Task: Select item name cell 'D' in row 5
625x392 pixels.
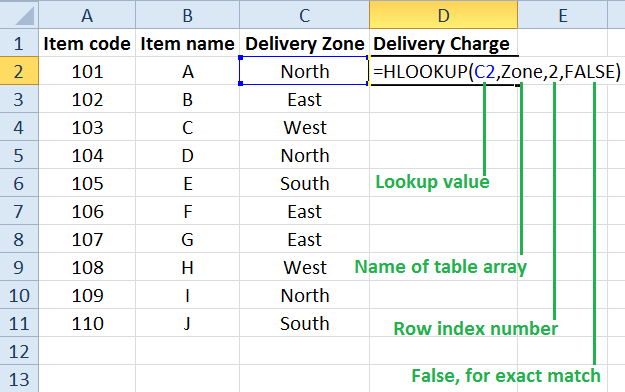Action: tap(187, 155)
